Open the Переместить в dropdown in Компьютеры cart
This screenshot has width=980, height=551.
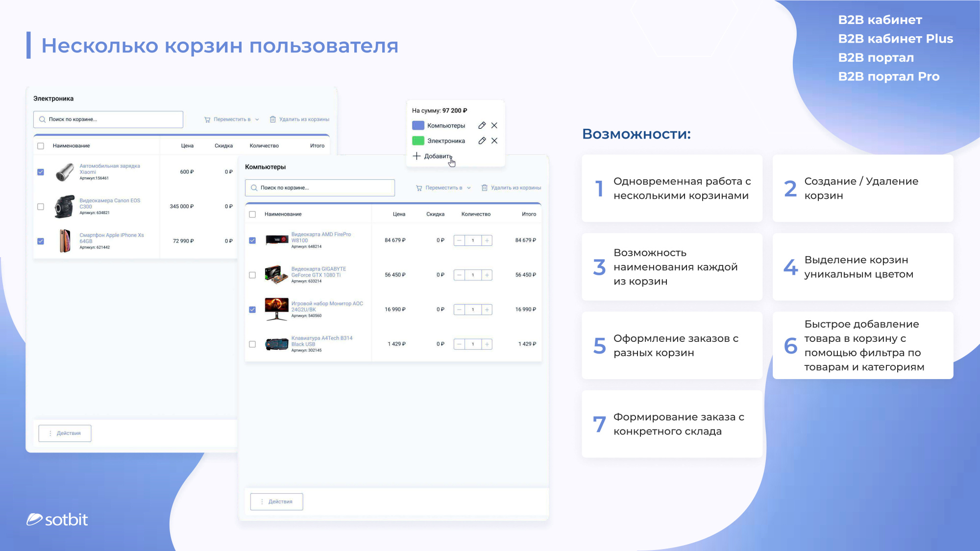[x=443, y=188]
